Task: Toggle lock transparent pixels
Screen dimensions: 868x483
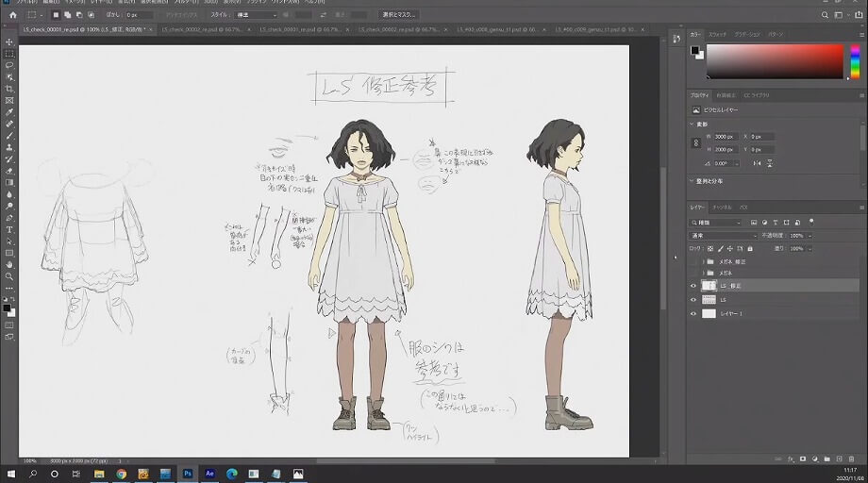Action: coord(710,249)
